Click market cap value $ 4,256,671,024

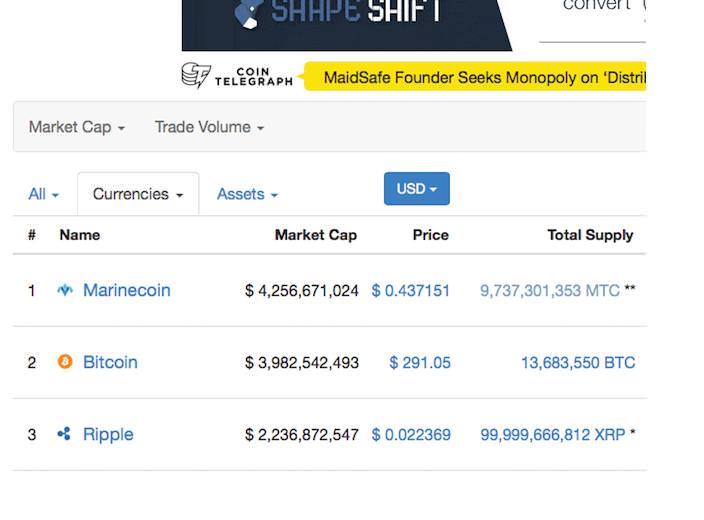coord(302,291)
